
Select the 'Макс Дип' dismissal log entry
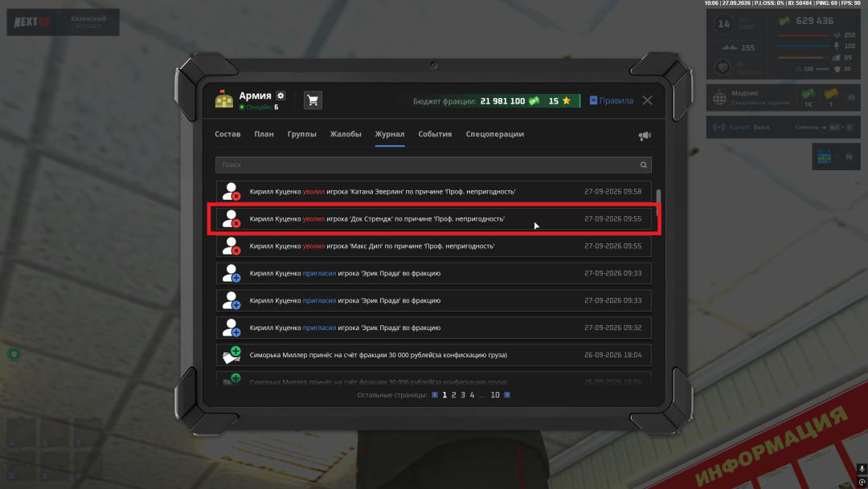[433, 247]
